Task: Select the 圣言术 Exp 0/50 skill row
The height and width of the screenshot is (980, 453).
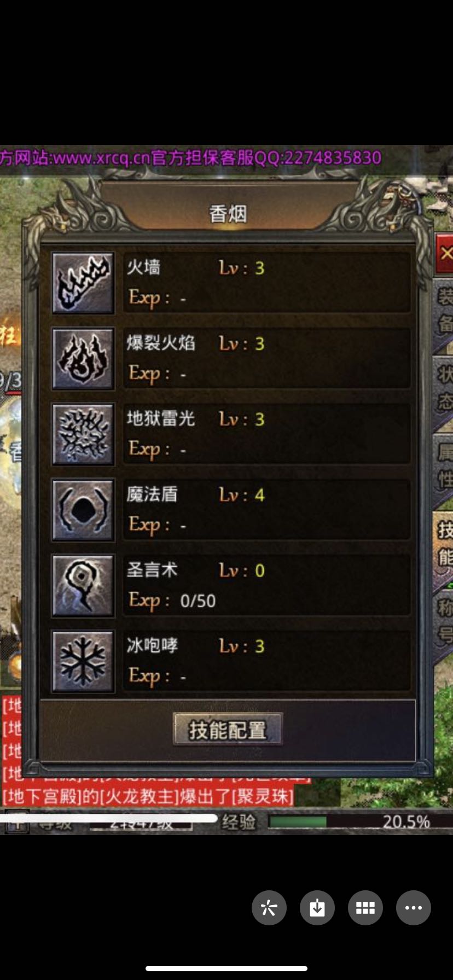Action: [267, 585]
